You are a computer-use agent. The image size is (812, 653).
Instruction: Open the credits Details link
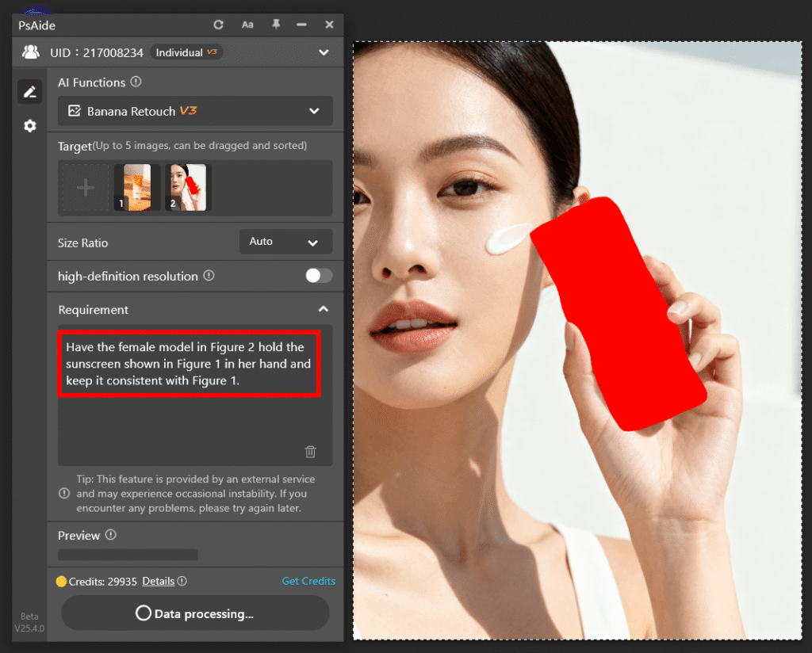point(158,581)
